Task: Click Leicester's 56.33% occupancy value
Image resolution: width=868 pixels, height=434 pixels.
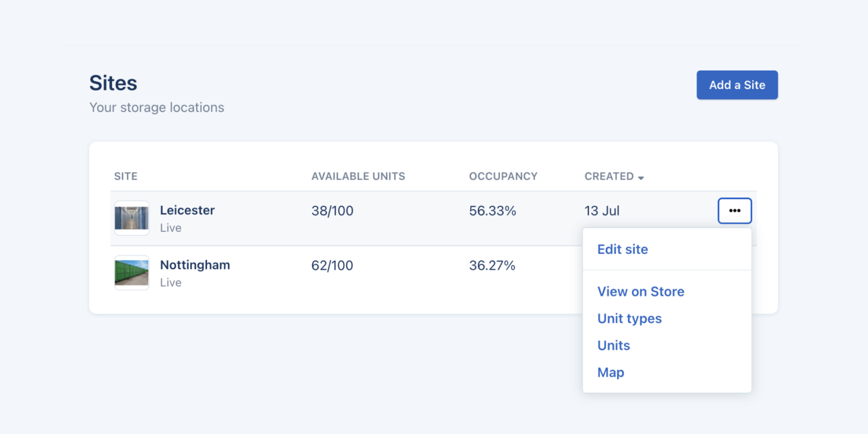Action: click(492, 211)
